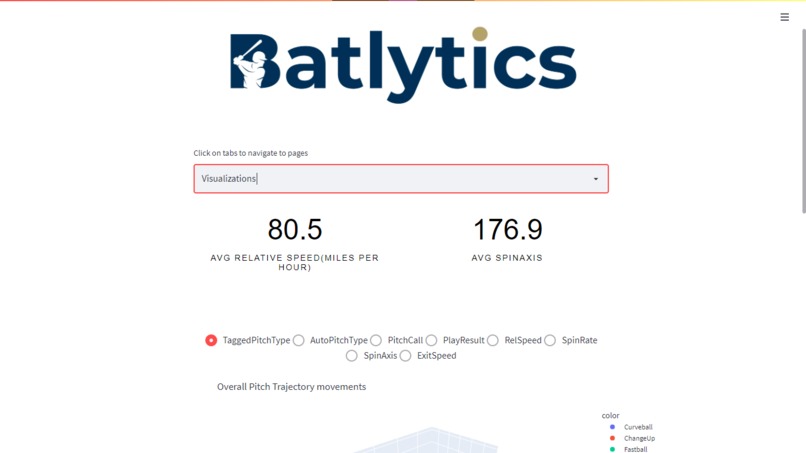Select the SpinRate radio option
806x453 pixels.
[550, 340]
